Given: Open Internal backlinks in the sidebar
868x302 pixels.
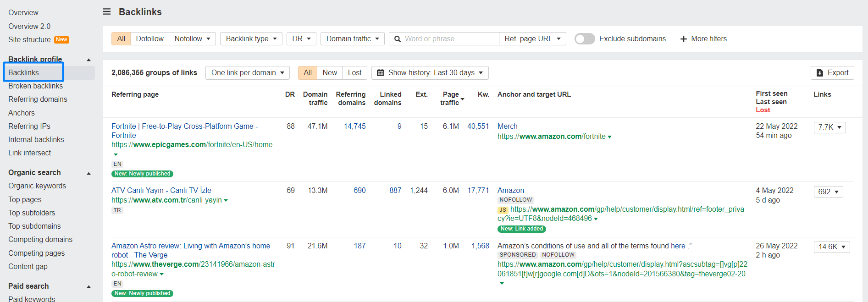Looking at the screenshot, I should click(36, 139).
